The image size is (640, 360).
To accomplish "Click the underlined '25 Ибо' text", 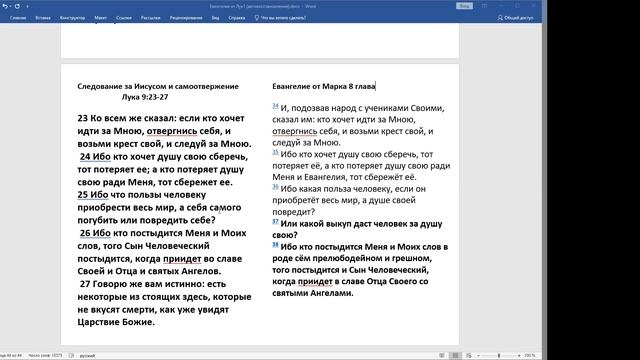I will (x=93, y=195).
